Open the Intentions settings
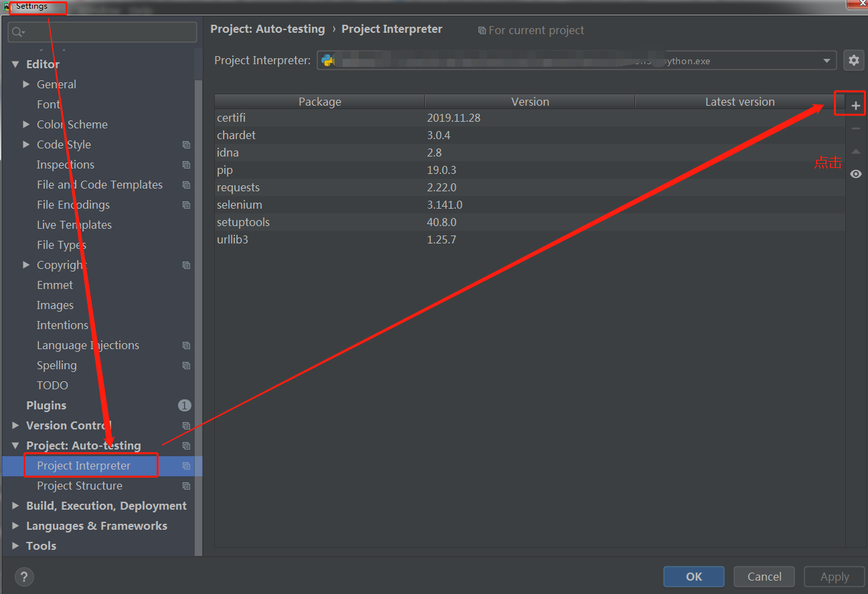 [x=62, y=325]
